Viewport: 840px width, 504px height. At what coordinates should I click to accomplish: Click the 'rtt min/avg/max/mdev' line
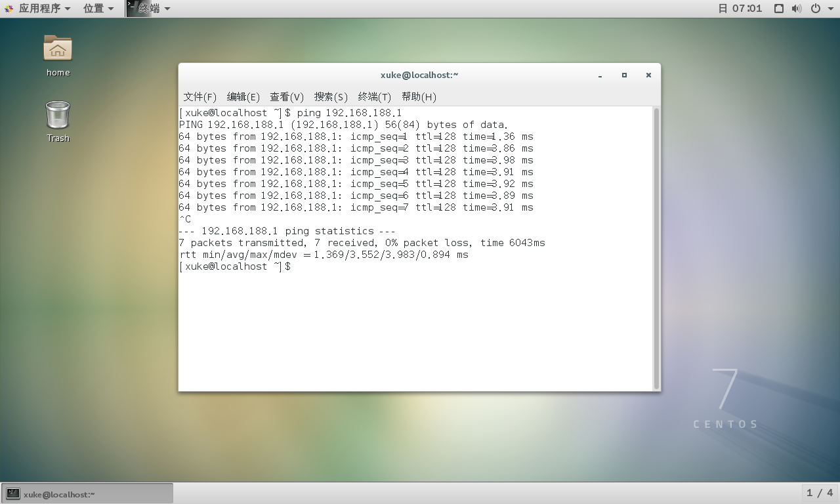point(324,255)
